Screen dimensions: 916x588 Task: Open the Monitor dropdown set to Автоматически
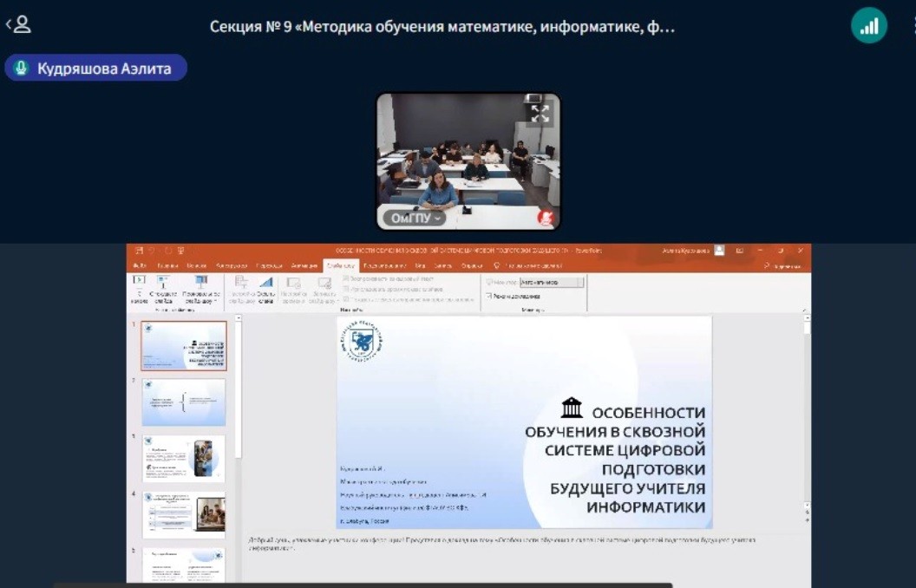(552, 282)
